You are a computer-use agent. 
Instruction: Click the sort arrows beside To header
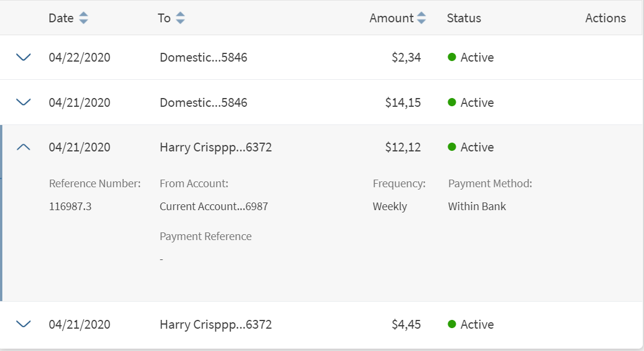[180, 18]
